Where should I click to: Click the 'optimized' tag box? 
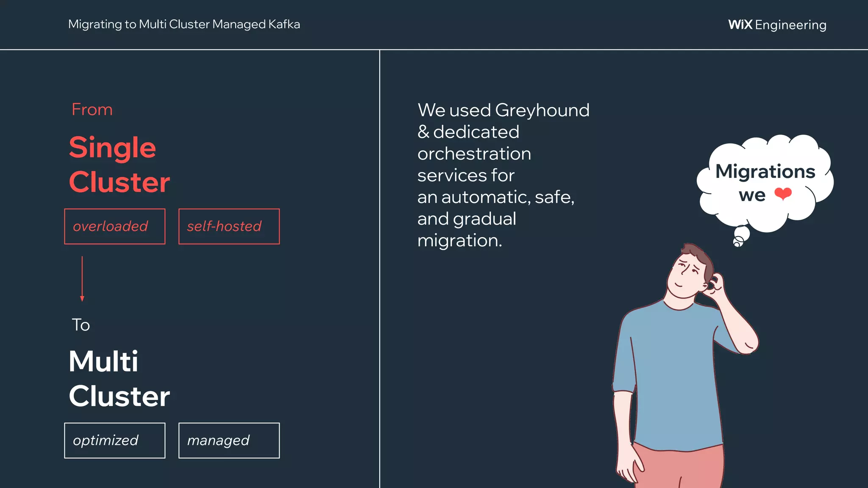(114, 441)
